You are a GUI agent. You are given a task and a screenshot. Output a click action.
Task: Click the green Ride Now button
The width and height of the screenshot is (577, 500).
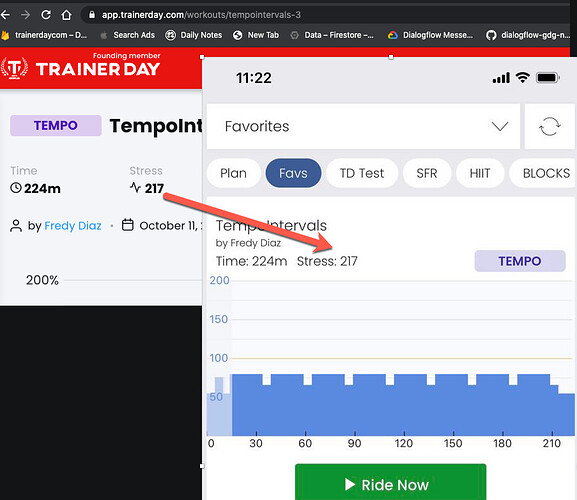click(390, 482)
